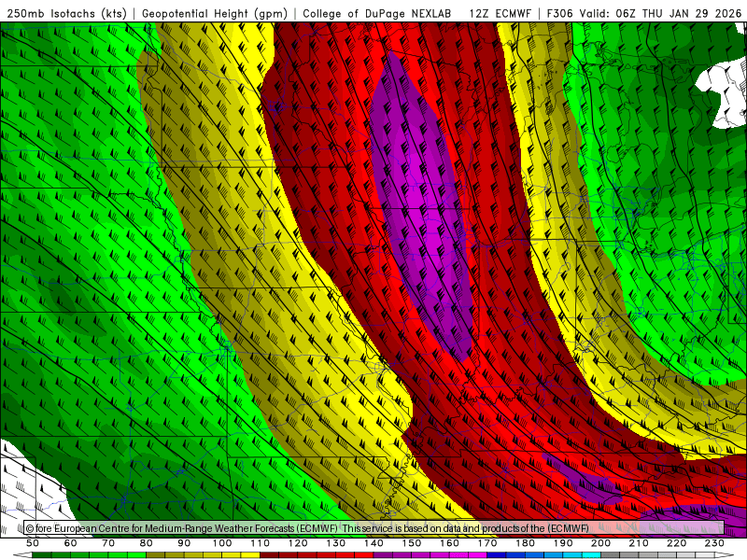The image size is (747, 560).
Task: Click the left arrow cap of the color bar
Action: [22, 555]
